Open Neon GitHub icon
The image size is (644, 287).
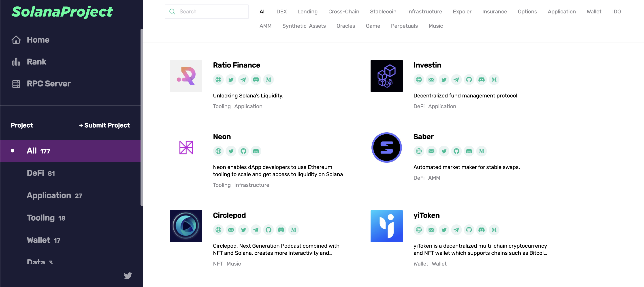(243, 151)
